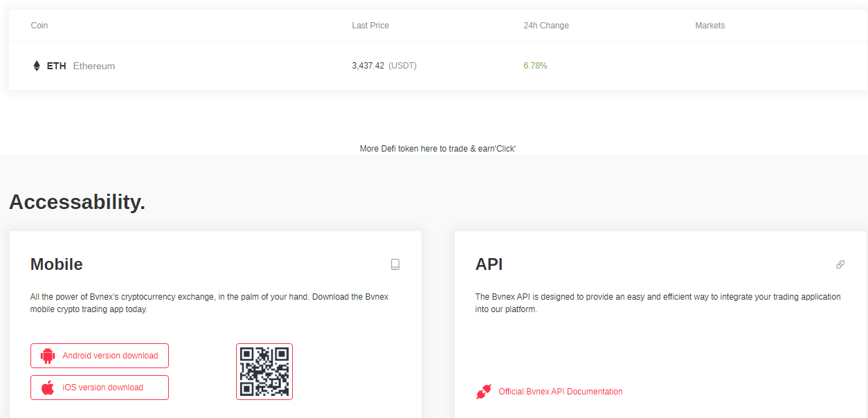Click the green 6.78% change value

535,66
